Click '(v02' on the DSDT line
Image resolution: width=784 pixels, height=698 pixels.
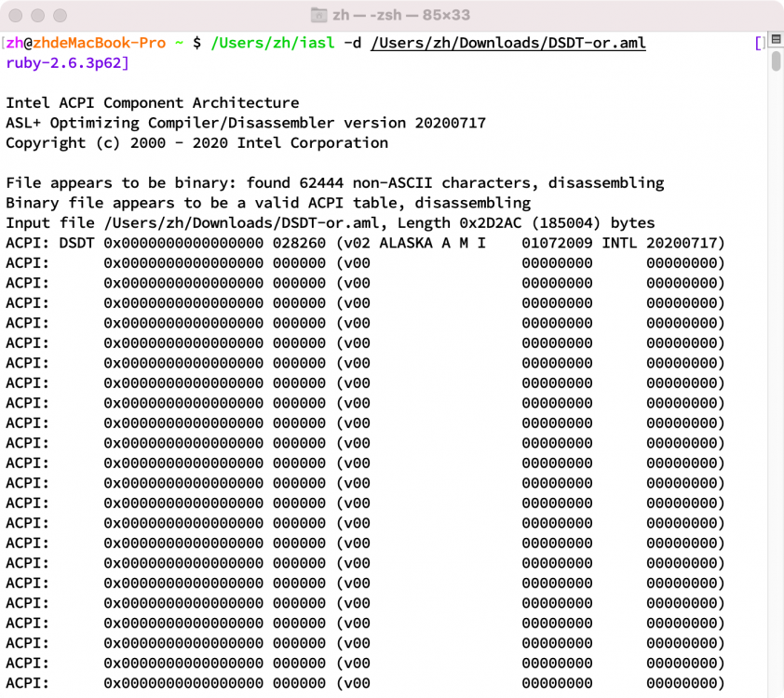click(x=353, y=243)
